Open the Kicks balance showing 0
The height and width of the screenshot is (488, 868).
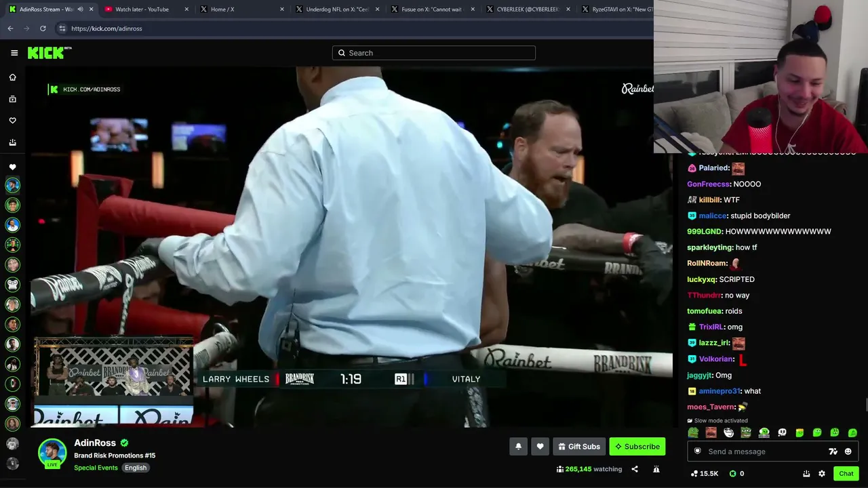736,474
